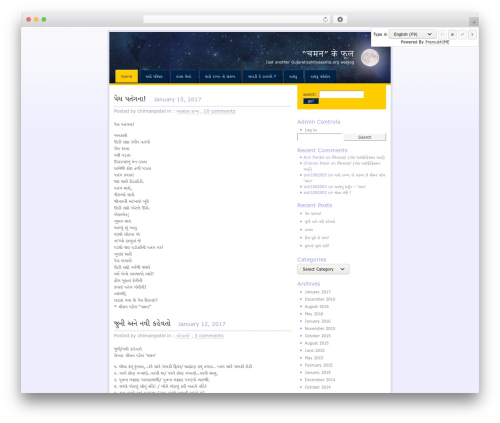Image resolution: width=500 pixels, height=423 pixels.
Task: Click the right-arrow button in PramukhIME toolbar
Action: click(472, 34)
